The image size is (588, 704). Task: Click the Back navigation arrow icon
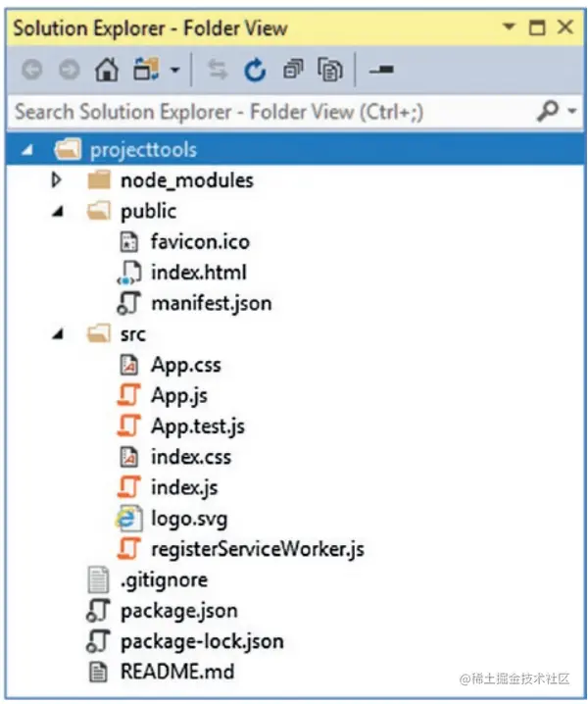32,70
